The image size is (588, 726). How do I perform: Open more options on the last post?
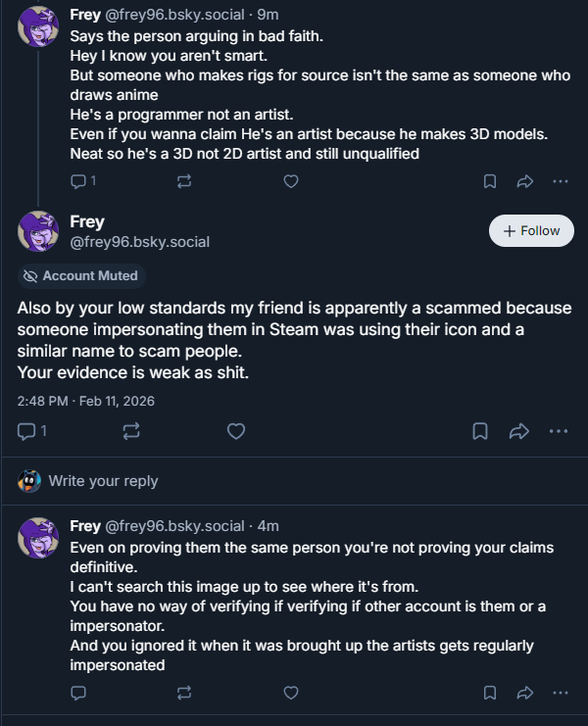[560, 693]
